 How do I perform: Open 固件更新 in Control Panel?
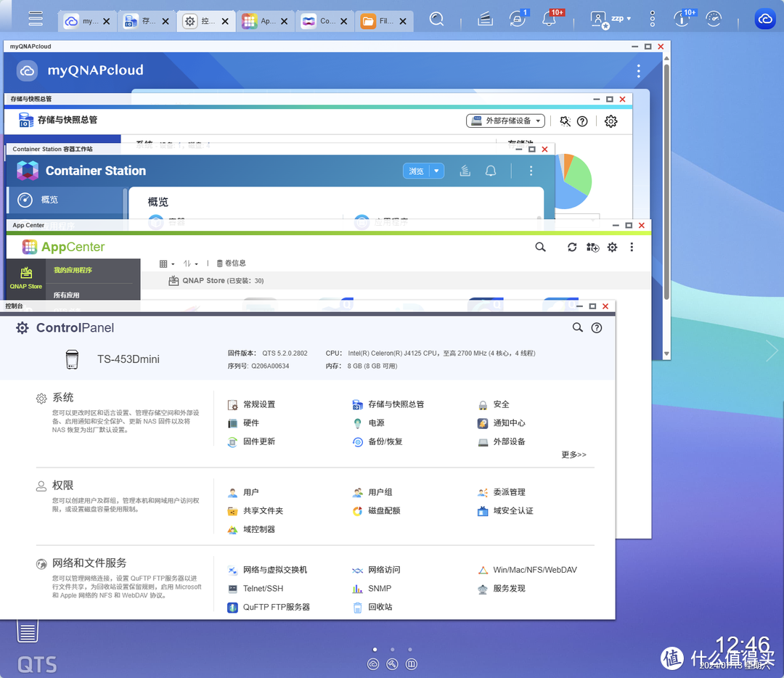click(x=258, y=441)
